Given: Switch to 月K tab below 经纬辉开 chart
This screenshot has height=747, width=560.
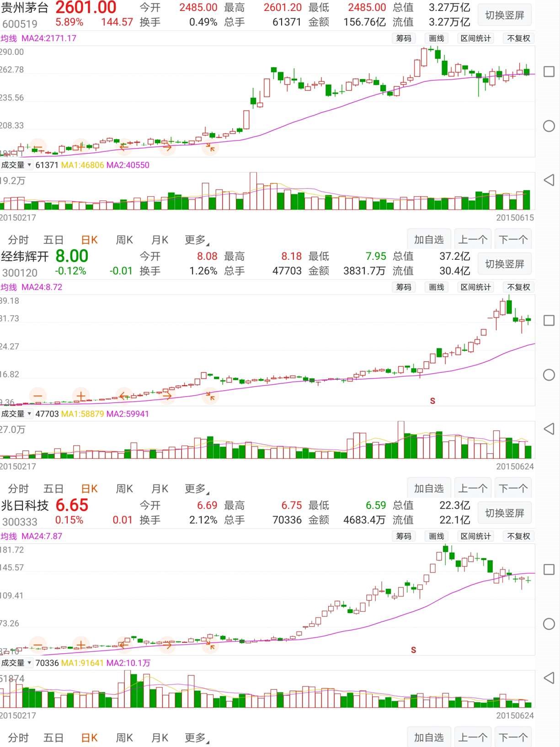Looking at the screenshot, I should coord(160,489).
